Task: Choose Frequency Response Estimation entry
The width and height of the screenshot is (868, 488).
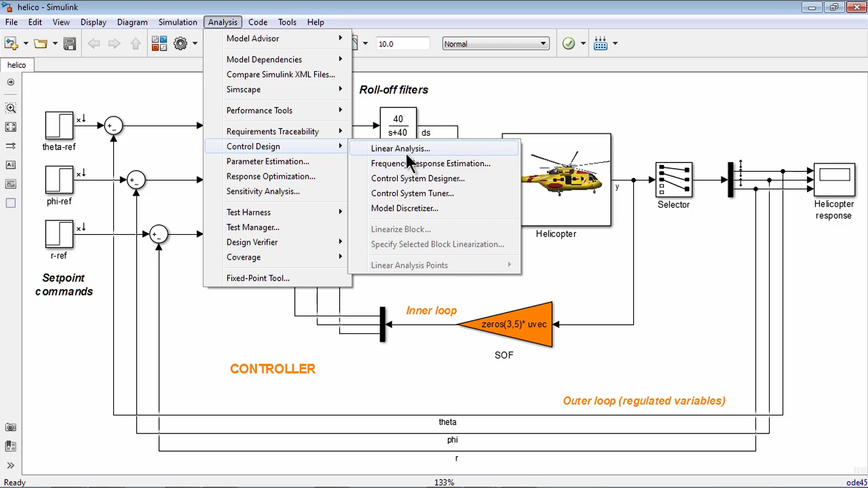Action: tap(434, 163)
